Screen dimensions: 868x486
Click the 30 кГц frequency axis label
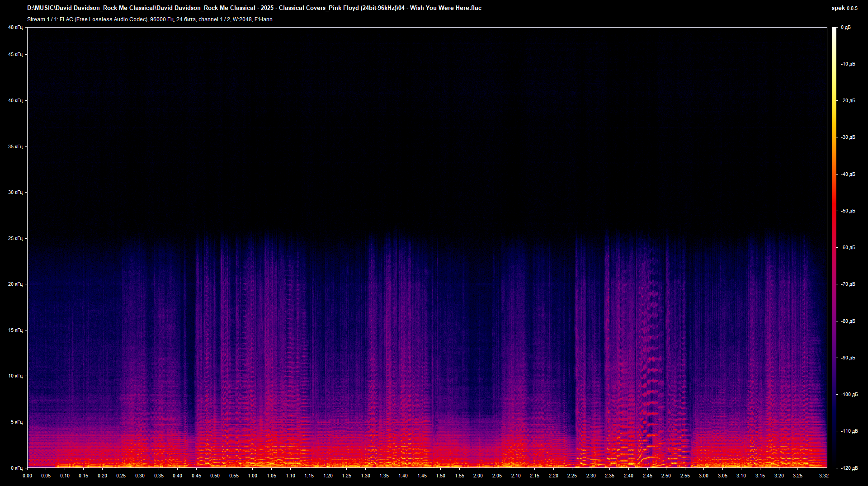coord(15,192)
